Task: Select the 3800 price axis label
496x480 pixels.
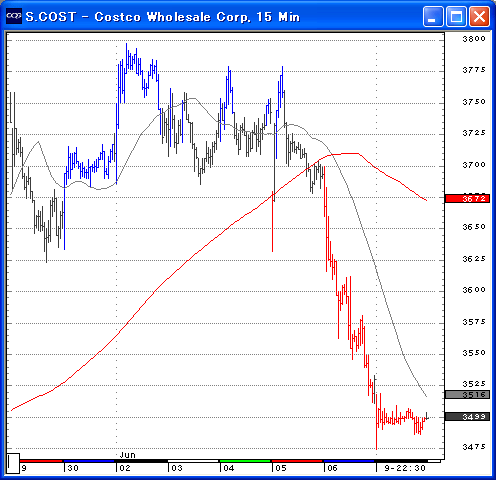Action: click(x=474, y=39)
